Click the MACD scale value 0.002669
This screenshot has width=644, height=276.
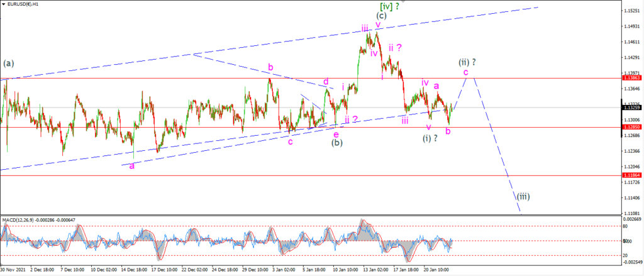[x=631, y=220]
